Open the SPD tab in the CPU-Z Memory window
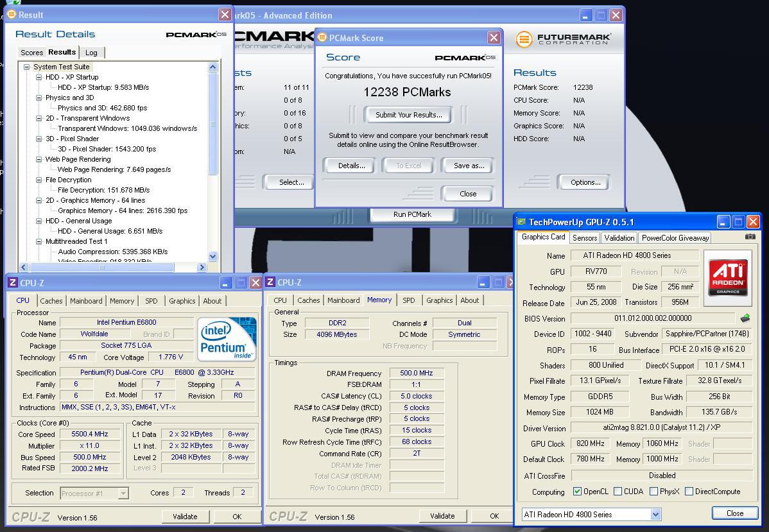769x532 pixels. coord(408,300)
